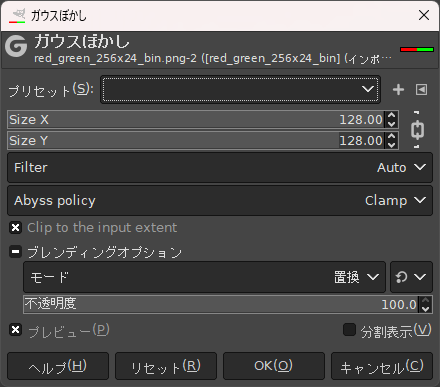Viewport: 440px width, 387px height.
Task: Decrease Size X value with down arrow
Action: pyautogui.click(x=392, y=124)
